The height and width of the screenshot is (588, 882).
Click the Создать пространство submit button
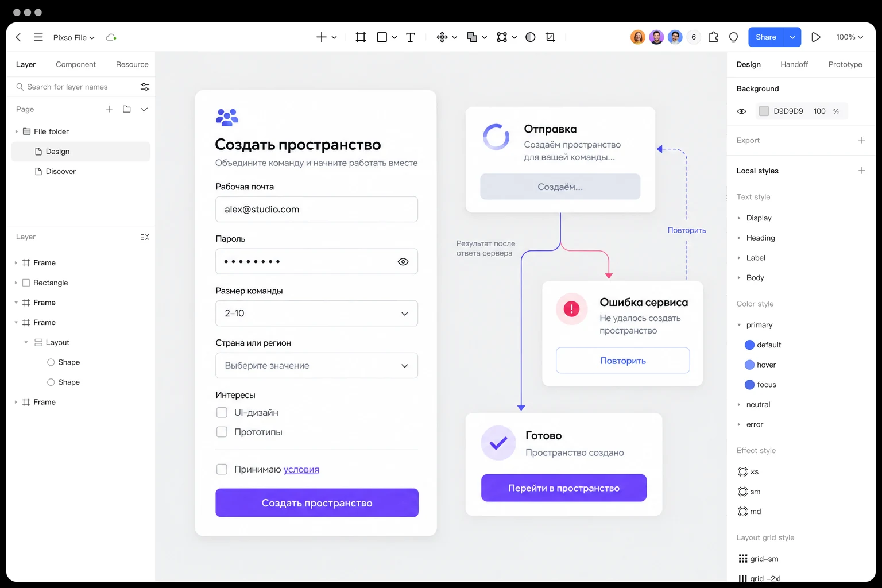pos(317,503)
